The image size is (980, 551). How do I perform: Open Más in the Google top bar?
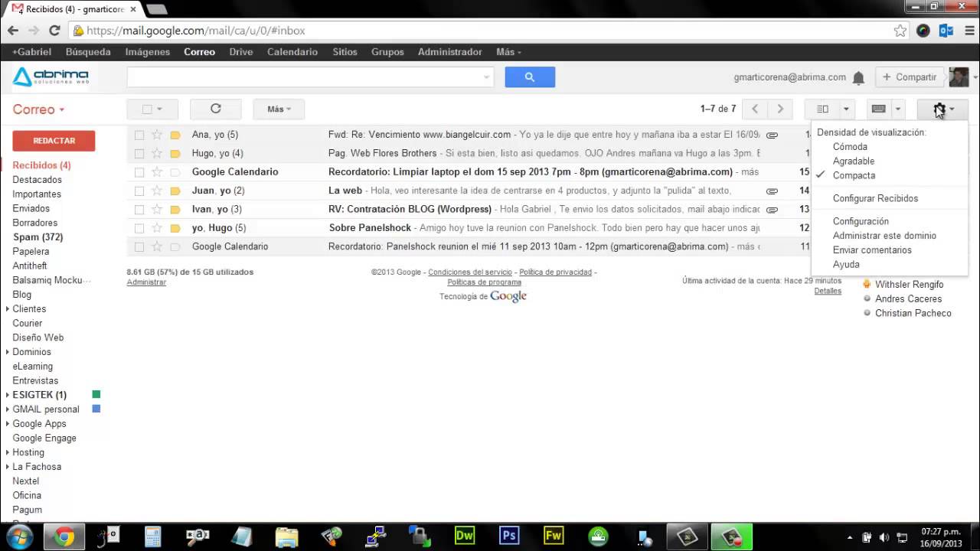(508, 52)
